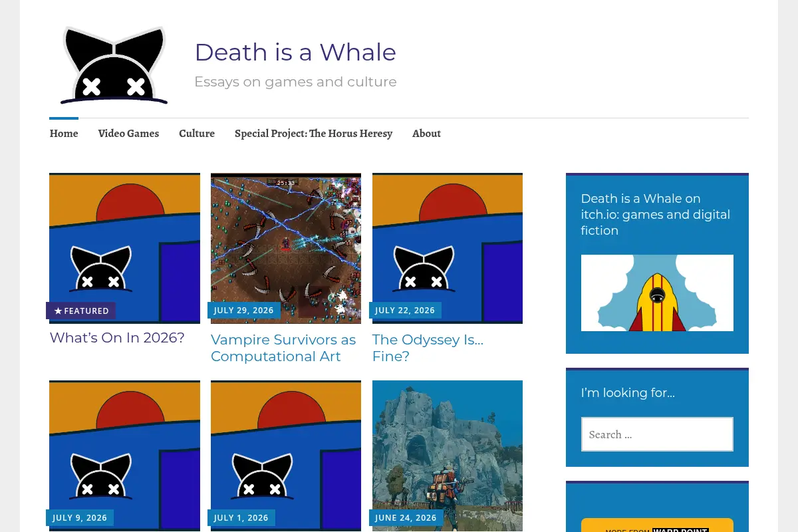The width and height of the screenshot is (798, 532).
Task: Open What's On In 2026? post title
Action: 117,337
